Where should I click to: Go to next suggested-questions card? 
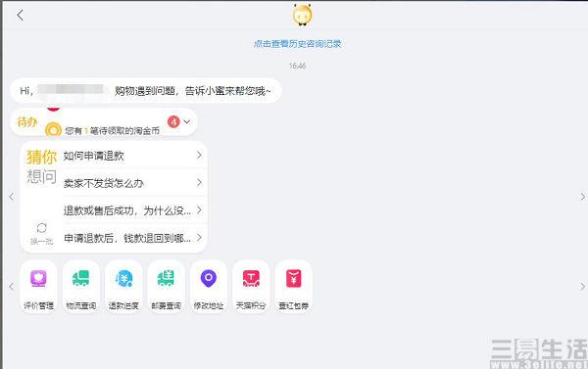pyautogui.click(x=582, y=197)
